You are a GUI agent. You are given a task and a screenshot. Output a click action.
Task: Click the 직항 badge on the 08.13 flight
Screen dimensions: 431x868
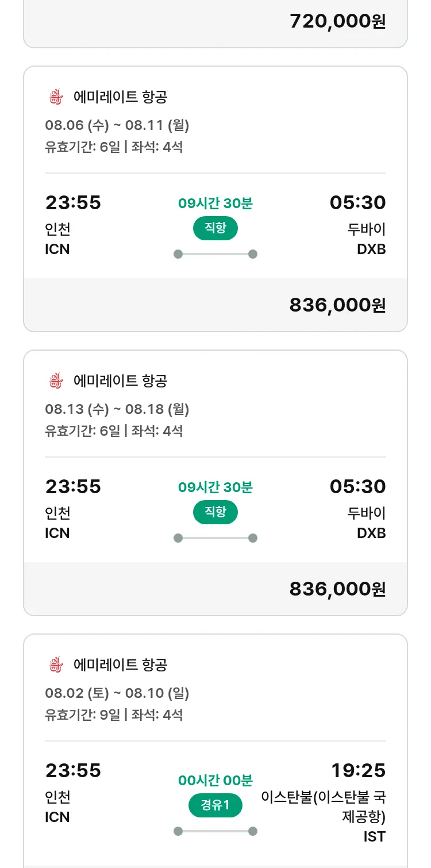tap(215, 512)
